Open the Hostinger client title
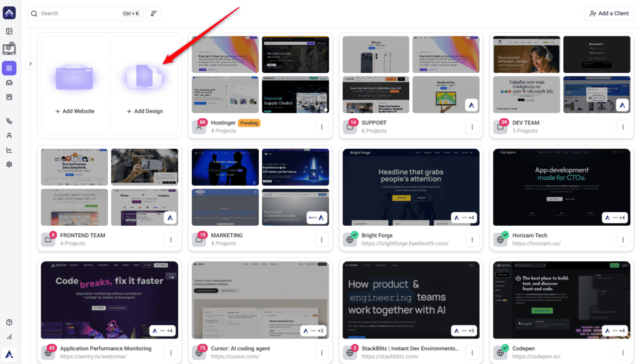 point(223,123)
